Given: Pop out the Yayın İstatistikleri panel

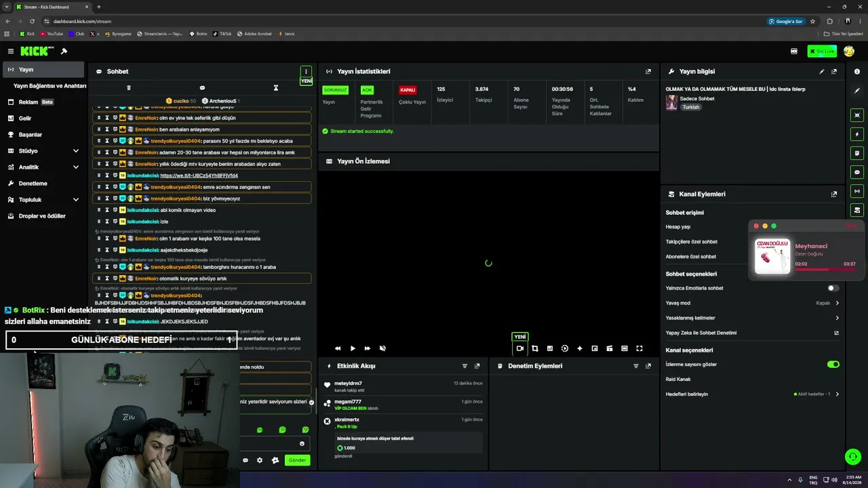Looking at the screenshot, I should (x=648, y=71).
